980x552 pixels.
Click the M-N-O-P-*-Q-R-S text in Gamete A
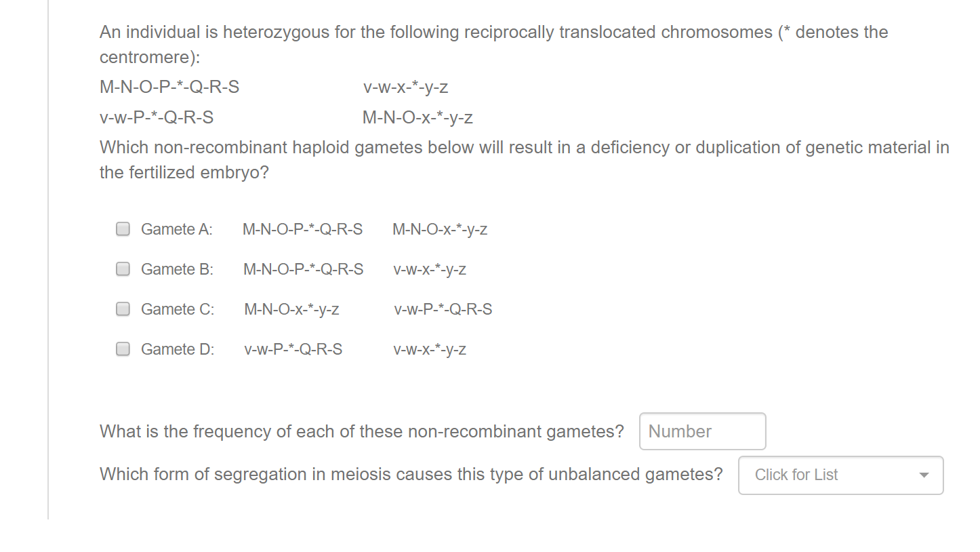(302, 229)
